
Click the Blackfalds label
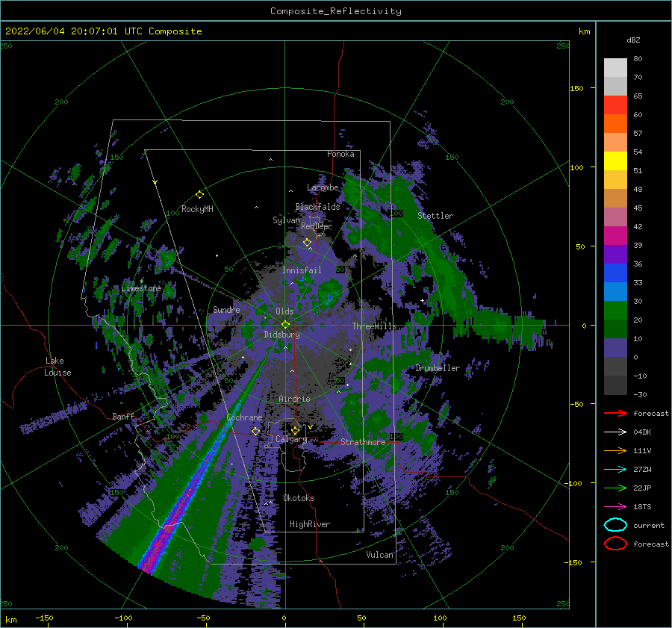317,207
